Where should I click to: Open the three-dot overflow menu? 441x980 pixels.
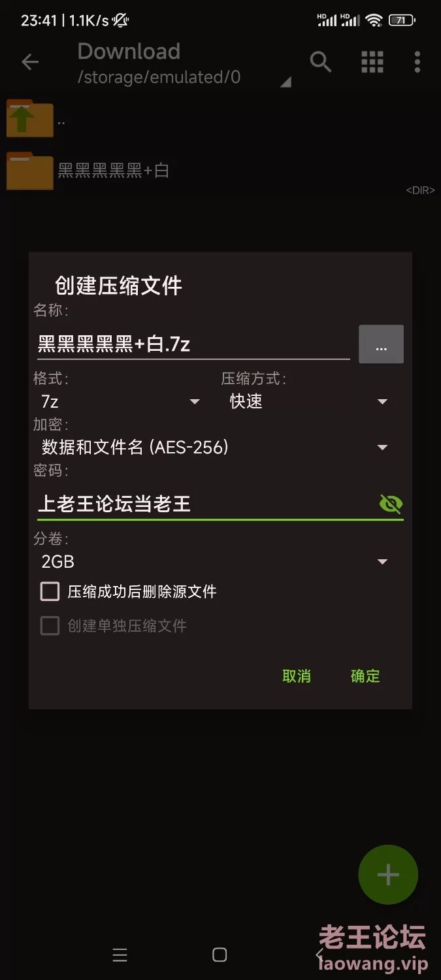[x=417, y=62]
